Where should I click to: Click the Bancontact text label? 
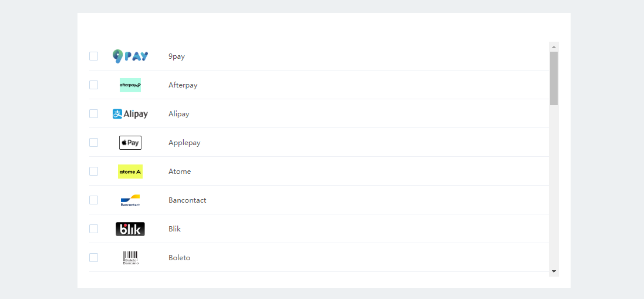click(187, 200)
